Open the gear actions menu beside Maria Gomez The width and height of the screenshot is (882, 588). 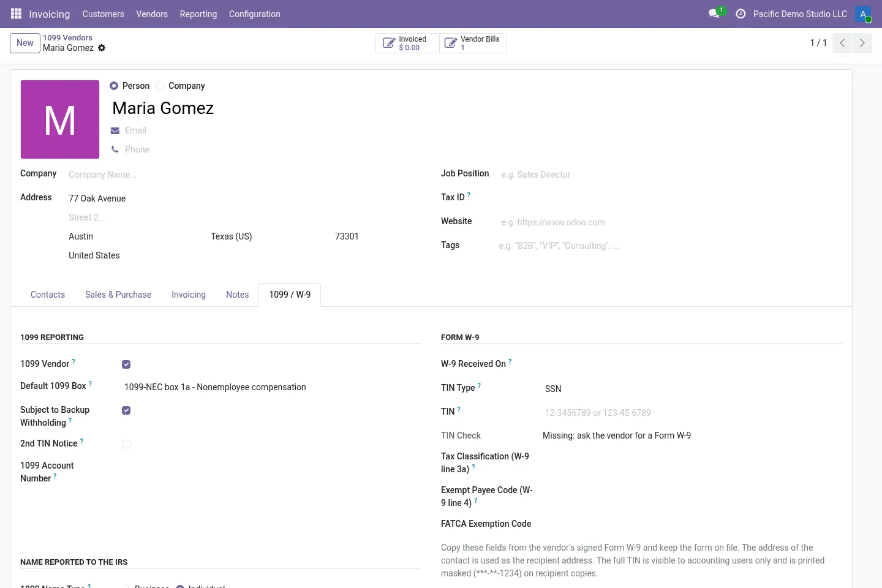click(102, 48)
